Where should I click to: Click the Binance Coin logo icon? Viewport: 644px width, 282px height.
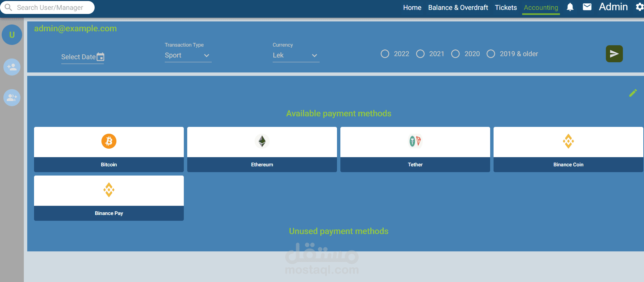[568, 141]
